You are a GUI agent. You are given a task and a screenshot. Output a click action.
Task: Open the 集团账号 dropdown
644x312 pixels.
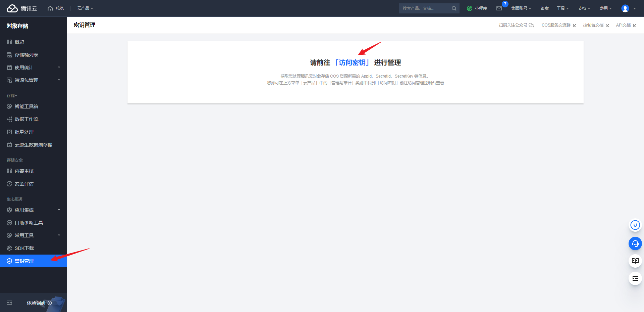[x=521, y=8]
